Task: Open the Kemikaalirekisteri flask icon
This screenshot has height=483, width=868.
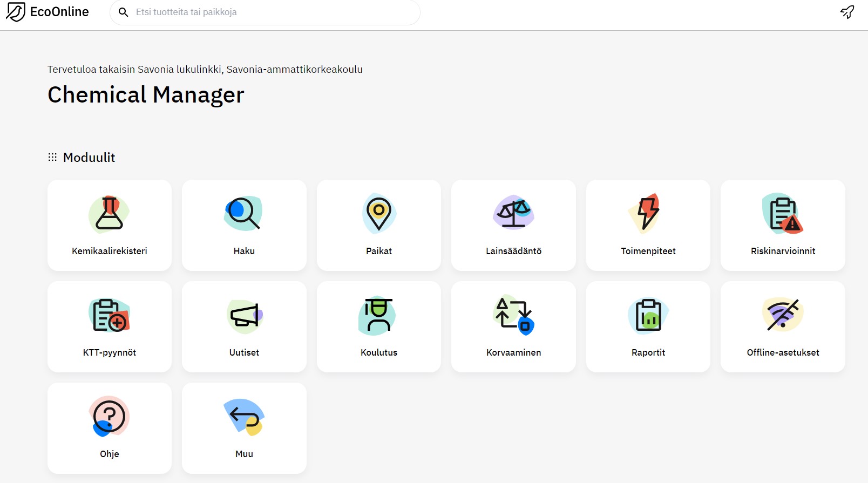Action: (109, 214)
